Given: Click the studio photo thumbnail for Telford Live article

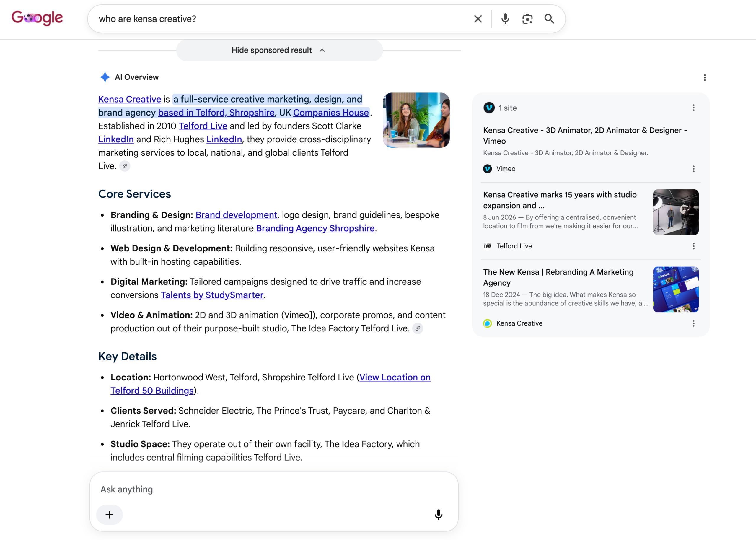Looking at the screenshot, I should (x=676, y=212).
